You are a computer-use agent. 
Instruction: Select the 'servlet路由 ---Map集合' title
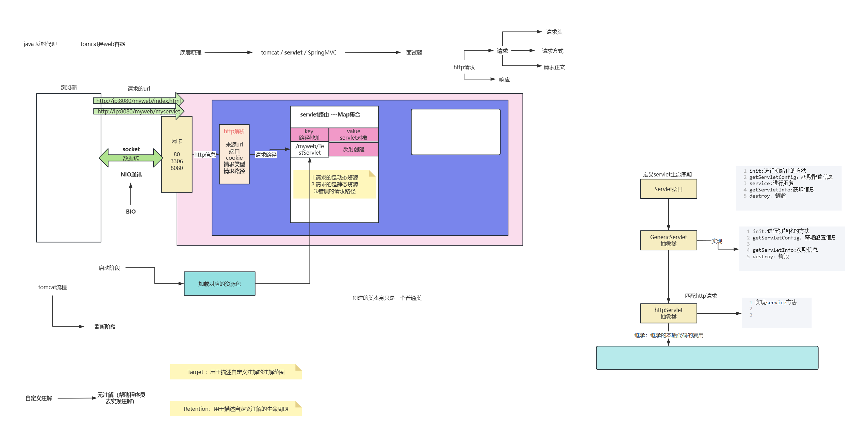pyautogui.click(x=330, y=114)
